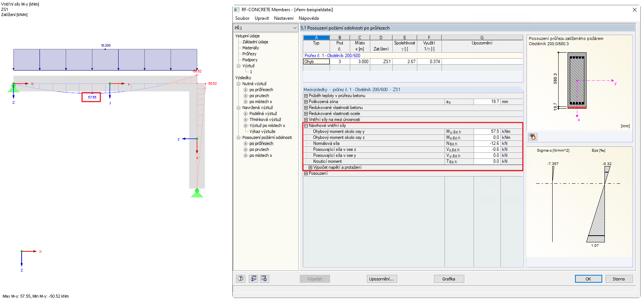Click the 0.374 utilization cell
The width and height of the screenshot is (644, 301).
point(429,62)
